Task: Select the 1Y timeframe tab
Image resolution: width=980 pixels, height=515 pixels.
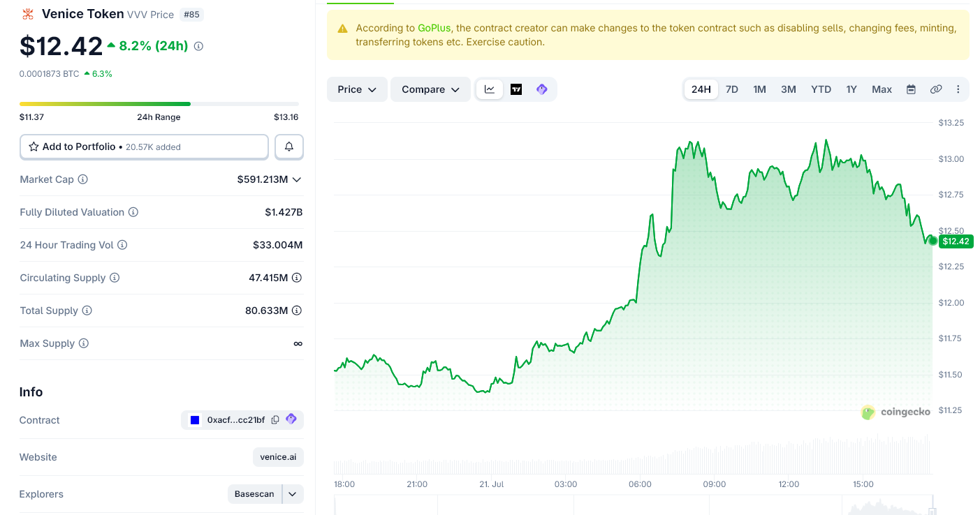Action: point(851,89)
